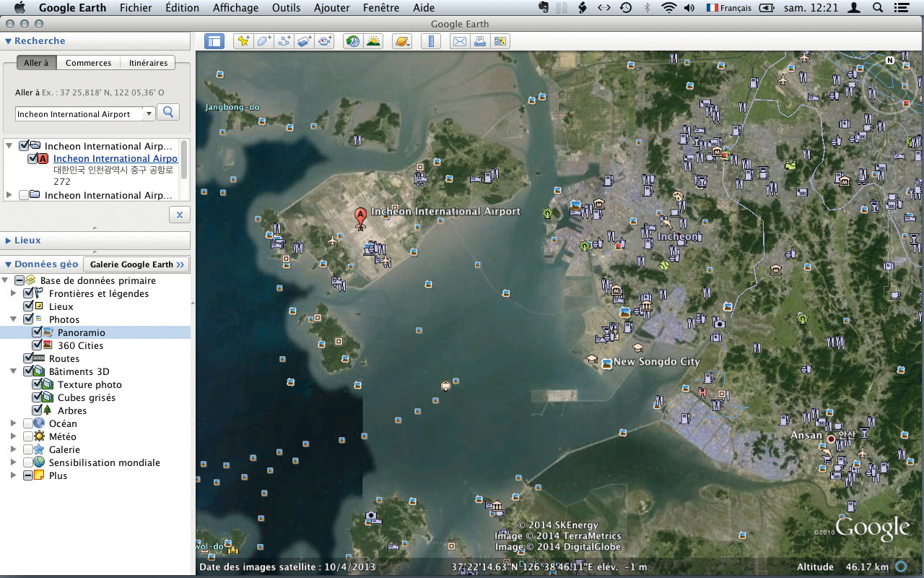Screen dimensions: 924x578
Task: Click the search results list scrollbar
Action: coord(184,159)
